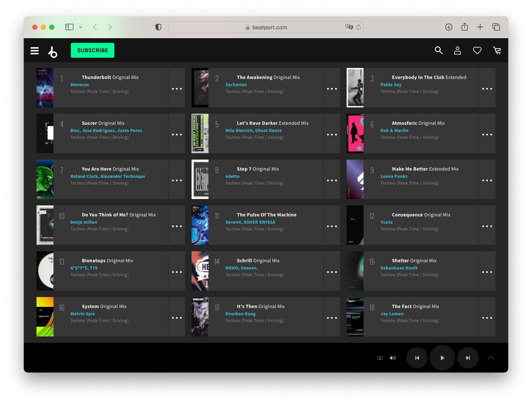Open more options for Let's Rave Darker
This screenshot has height=404, width=532.
[332, 135]
